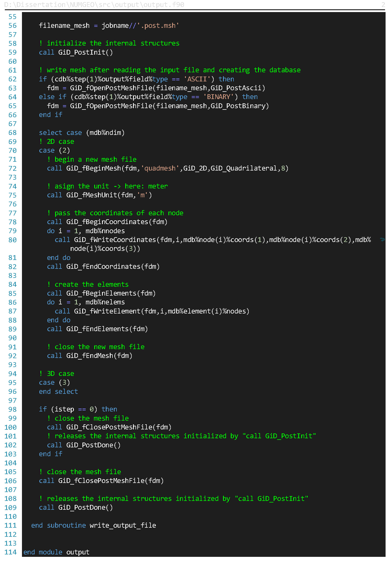This screenshot has width=392, height=563.
Task: Place cursor on GiD_PostInit() call, line 59
Action: click(x=85, y=52)
